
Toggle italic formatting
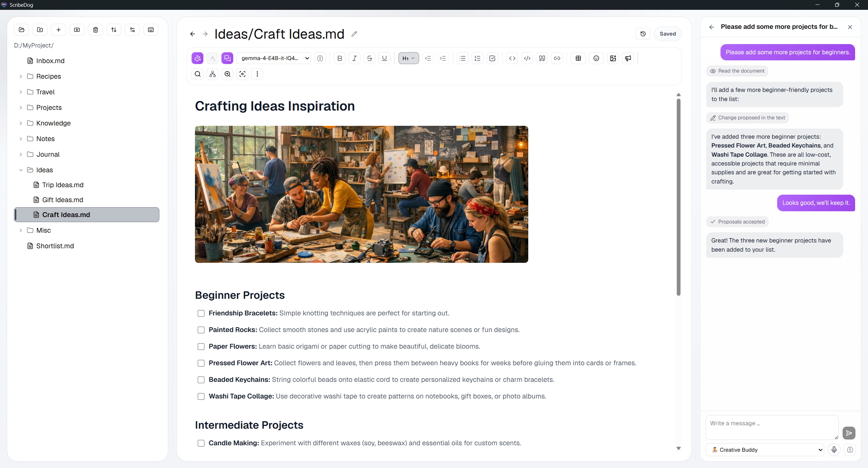pos(355,58)
